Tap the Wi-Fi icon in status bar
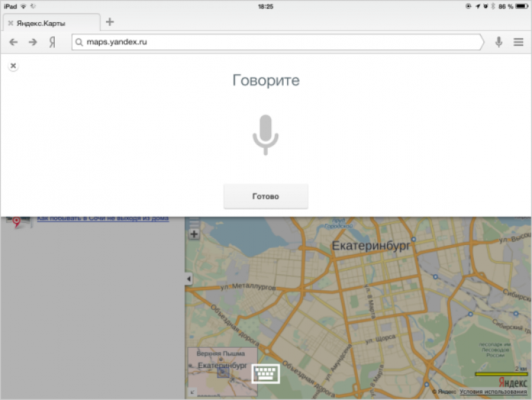532x400 pixels. 24,6
